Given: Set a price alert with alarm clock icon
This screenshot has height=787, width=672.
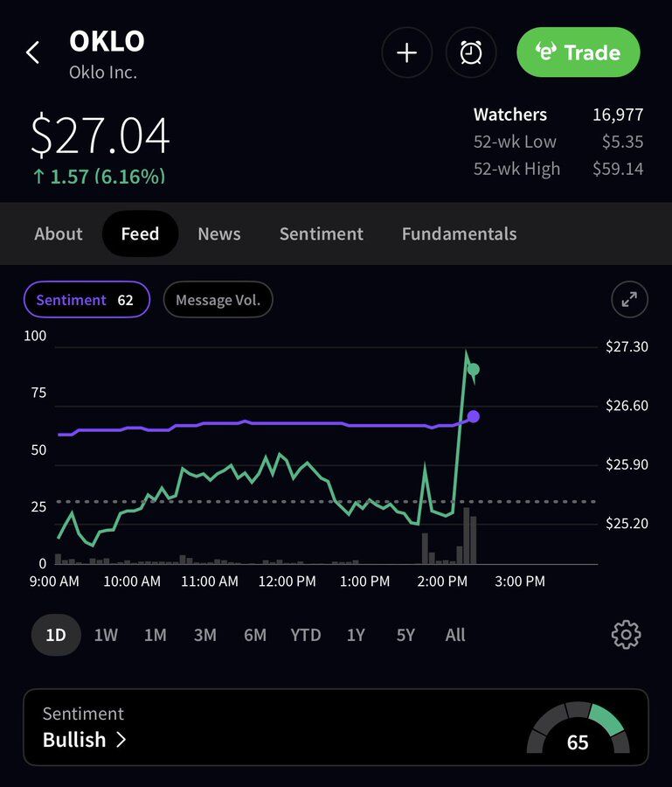Looking at the screenshot, I should [x=471, y=52].
